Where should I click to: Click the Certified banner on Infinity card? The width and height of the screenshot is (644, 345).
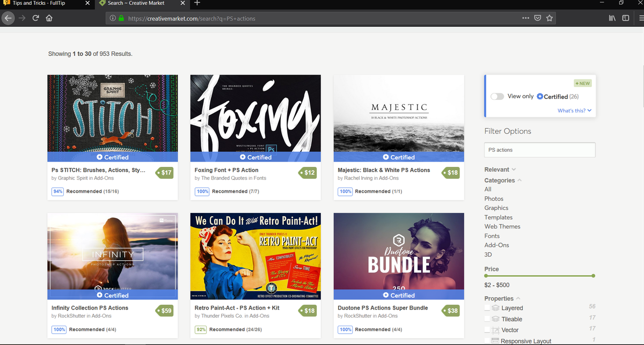(113, 295)
